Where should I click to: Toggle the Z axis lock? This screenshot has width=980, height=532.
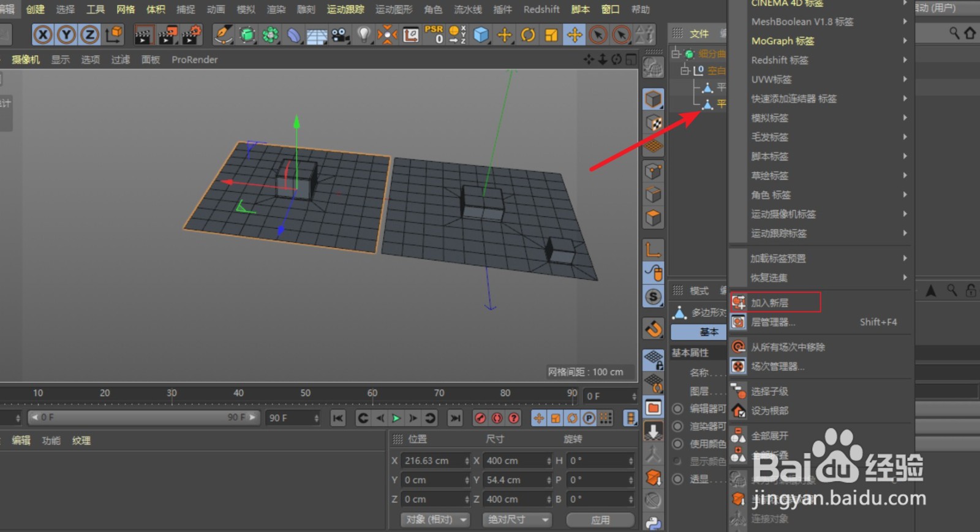(89, 35)
